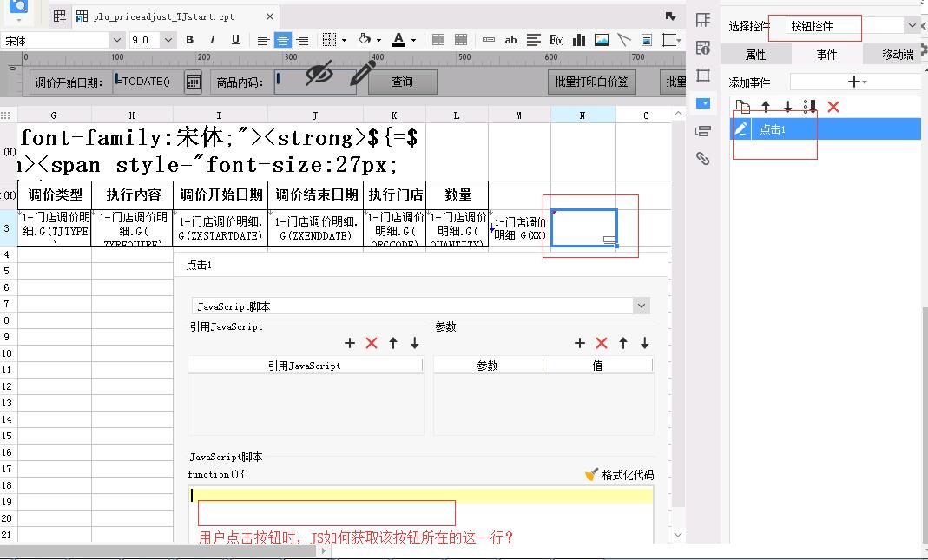928x560 pixels.
Task: Click the hyperlink chain icon in right sidebar
Action: pos(703,158)
